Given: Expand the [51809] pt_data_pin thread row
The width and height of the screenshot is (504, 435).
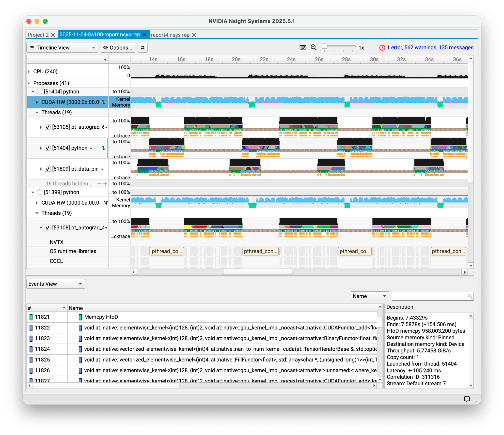Looking at the screenshot, I should pyautogui.click(x=41, y=169).
